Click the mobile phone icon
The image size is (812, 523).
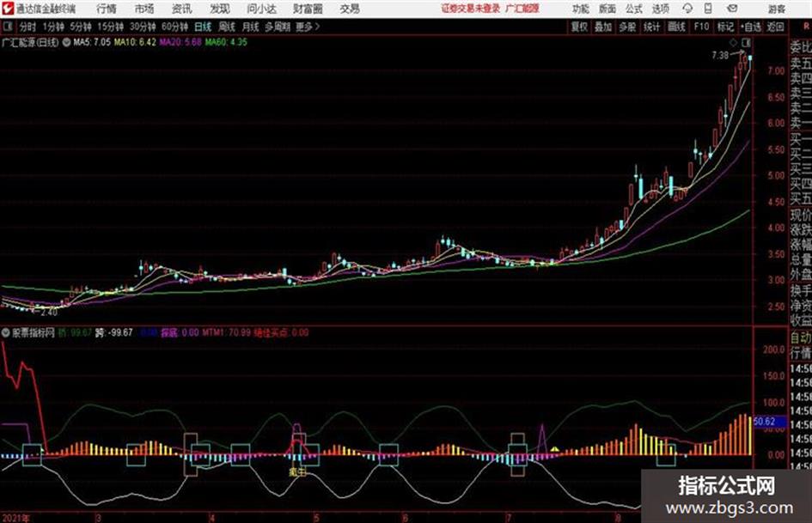708,9
